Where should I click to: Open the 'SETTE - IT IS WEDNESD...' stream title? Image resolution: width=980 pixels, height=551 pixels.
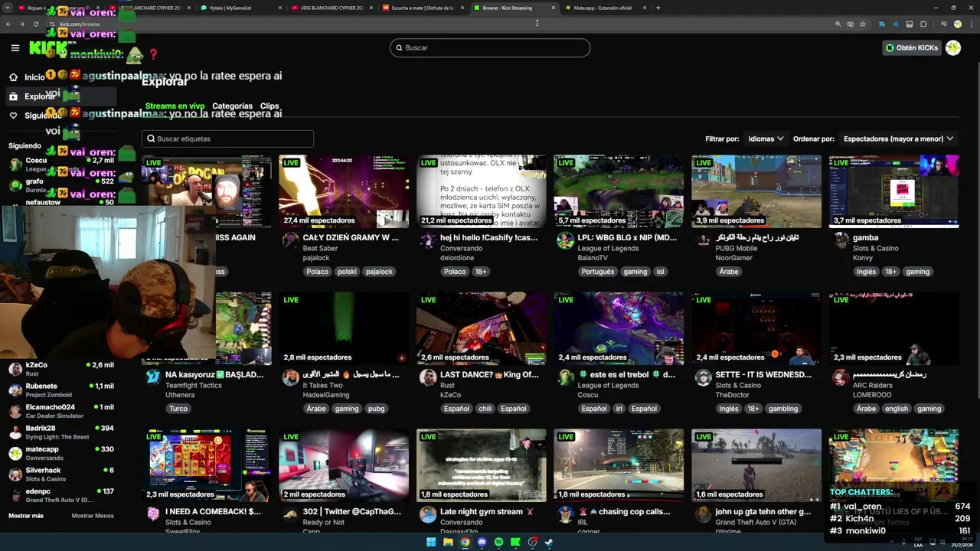click(x=763, y=375)
